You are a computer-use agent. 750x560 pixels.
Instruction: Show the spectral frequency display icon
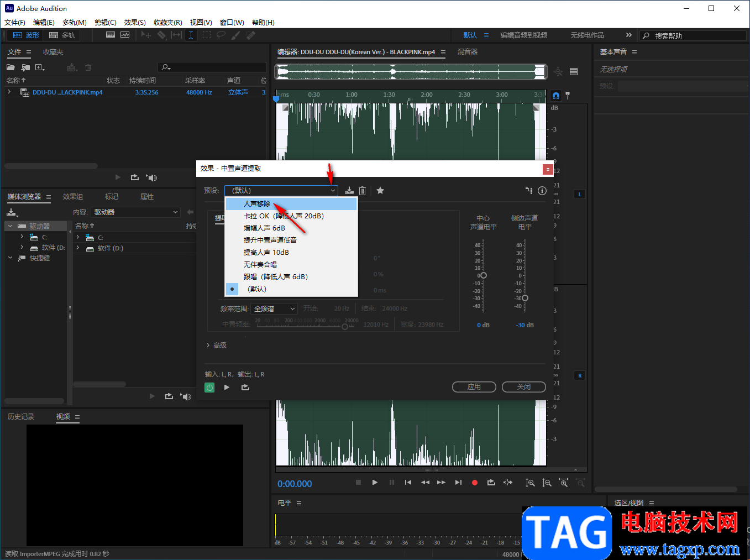coord(111,35)
